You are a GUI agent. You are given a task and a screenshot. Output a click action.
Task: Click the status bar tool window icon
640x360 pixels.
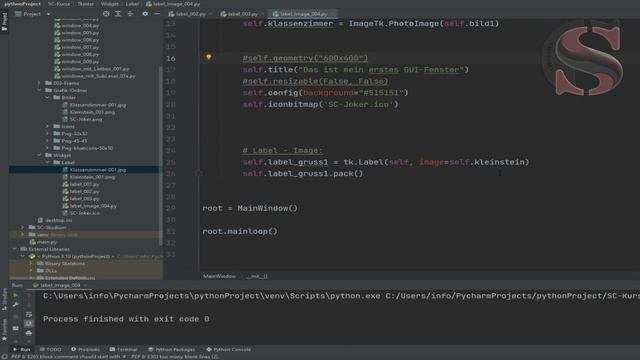[x=4, y=357]
